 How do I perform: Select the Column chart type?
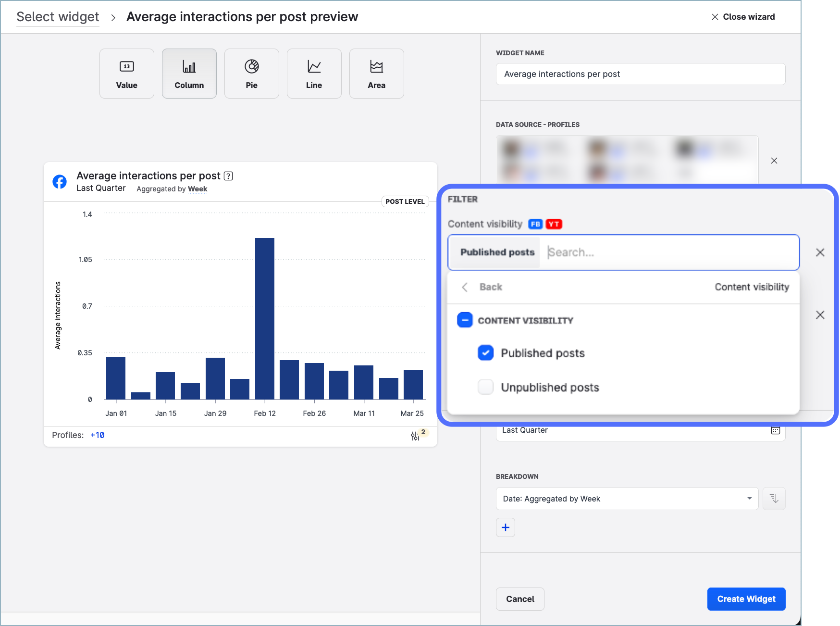[x=189, y=73]
